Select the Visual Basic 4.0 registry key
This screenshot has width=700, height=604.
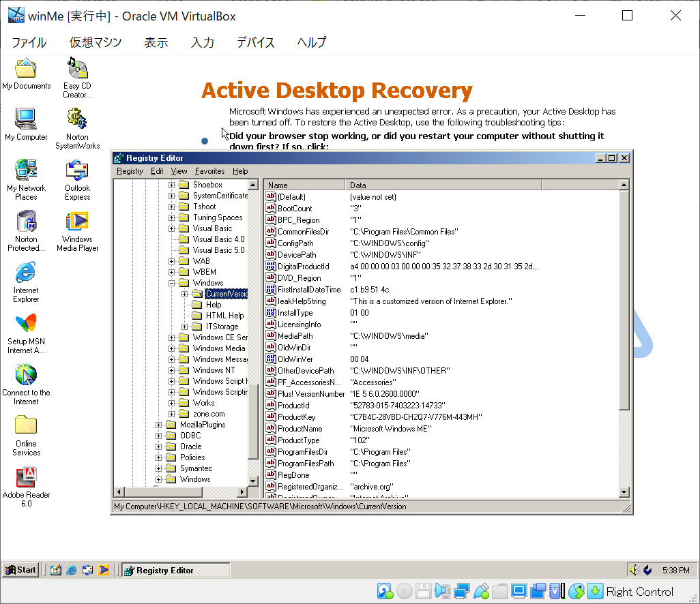(218, 239)
